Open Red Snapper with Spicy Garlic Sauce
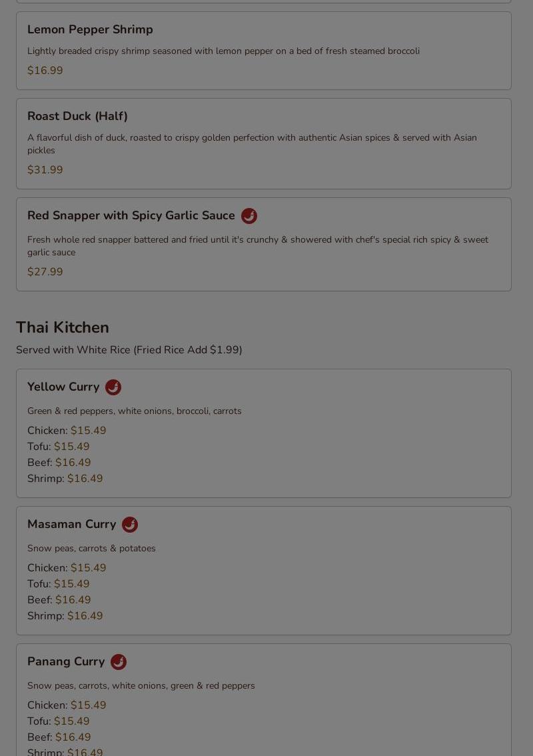This screenshot has width=533, height=756. [x=264, y=245]
